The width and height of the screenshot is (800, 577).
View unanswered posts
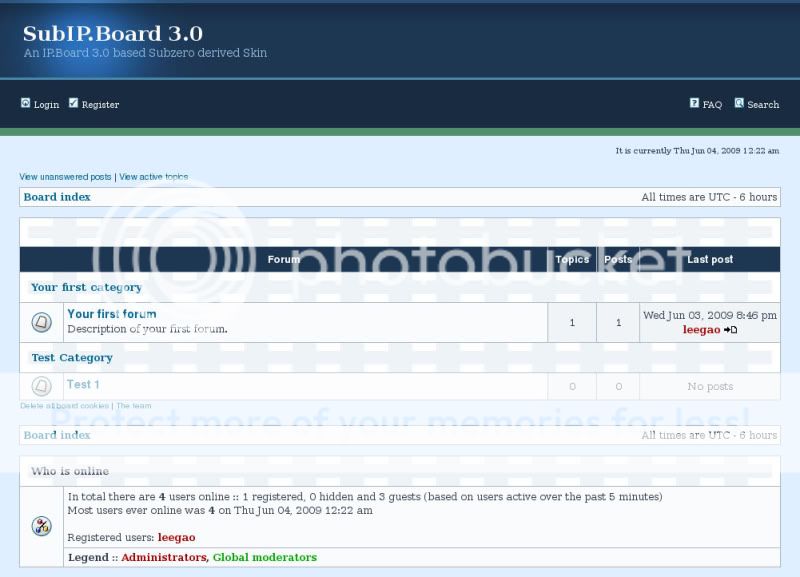point(65,177)
